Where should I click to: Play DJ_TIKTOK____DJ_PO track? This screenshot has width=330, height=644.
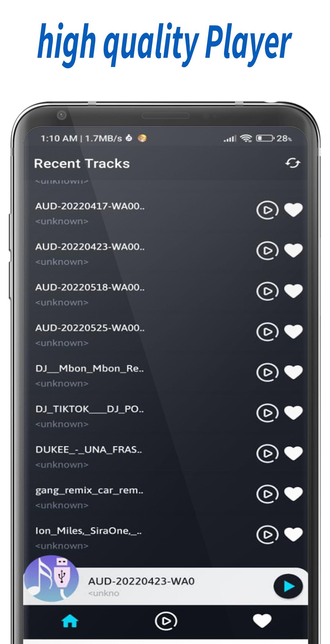(267, 413)
